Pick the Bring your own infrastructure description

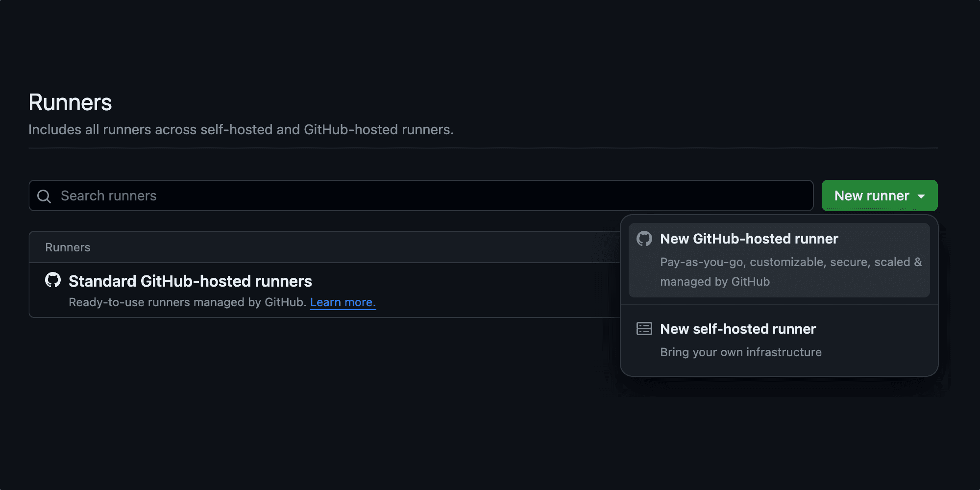pos(740,352)
